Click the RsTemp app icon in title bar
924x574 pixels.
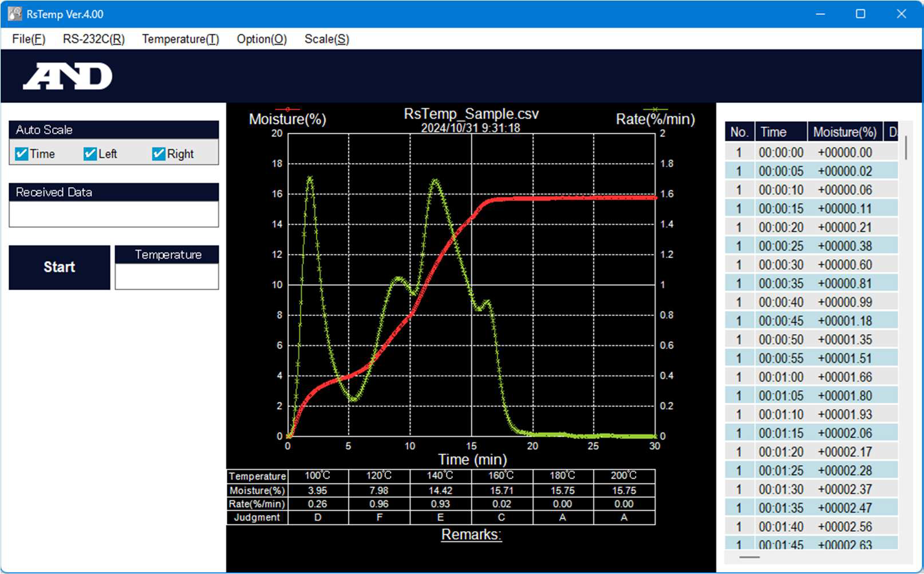(x=14, y=14)
